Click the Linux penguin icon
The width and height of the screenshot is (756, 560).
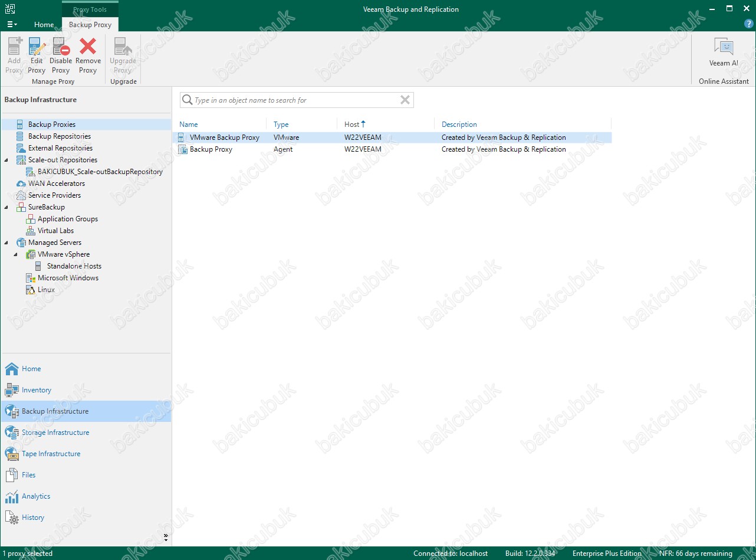pyautogui.click(x=31, y=290)
